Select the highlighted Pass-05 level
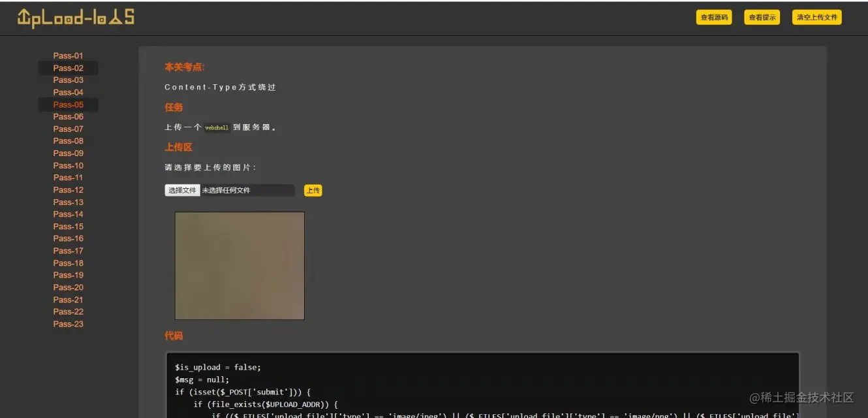Image resolution: width=868 pixels, height=418 pixels. click(68, 104)
